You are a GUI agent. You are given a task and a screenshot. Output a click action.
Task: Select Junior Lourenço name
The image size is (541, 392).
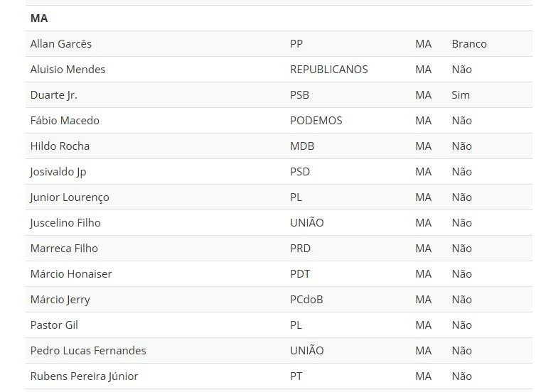(x=70, y=197)
